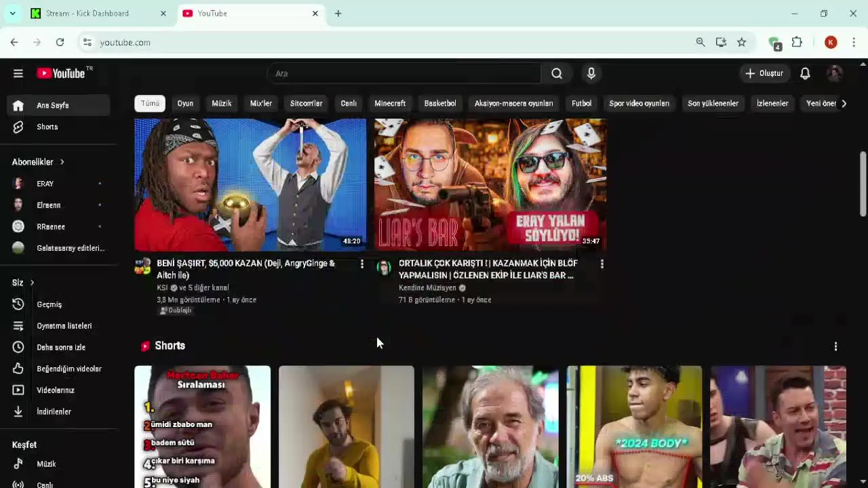This screenshot has height=488, width=868.
Task: Select Spor video oyunları chip
Action: pos(639,104)
